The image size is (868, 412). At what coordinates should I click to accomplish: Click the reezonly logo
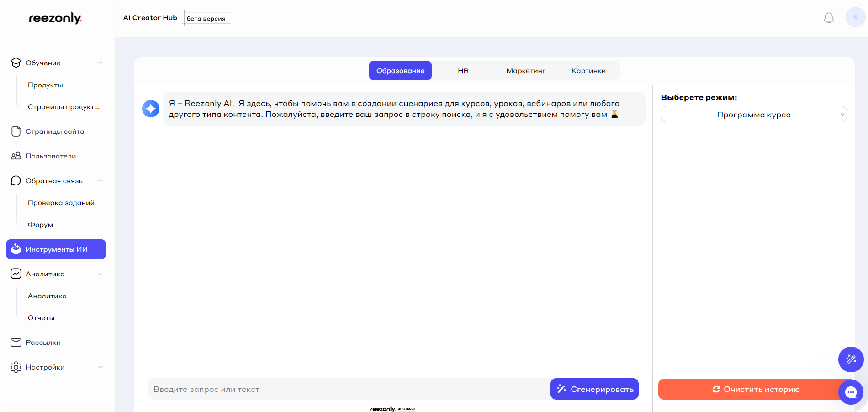click(55, 18)
